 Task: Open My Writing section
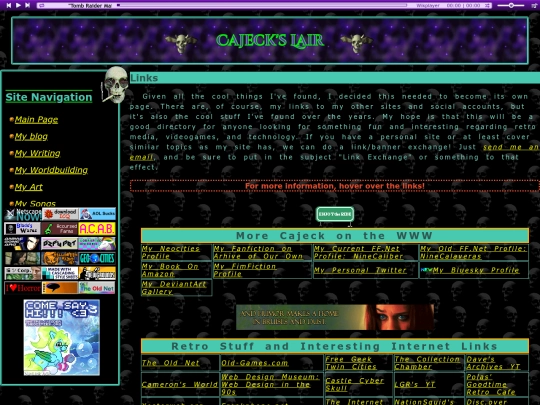coord(38,153)
